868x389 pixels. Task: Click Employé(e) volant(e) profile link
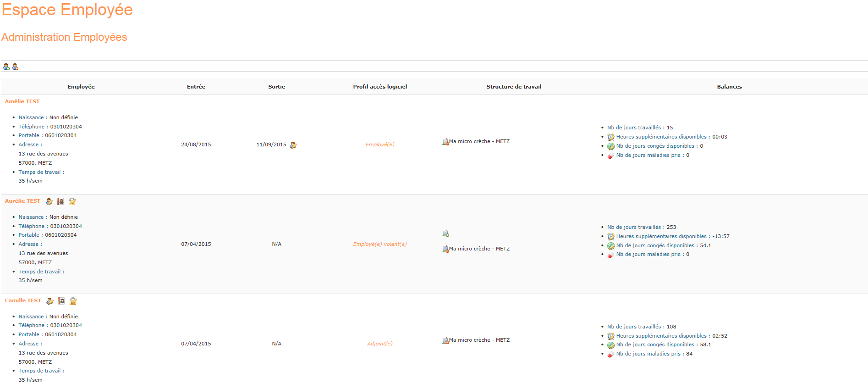click(380, 244)
